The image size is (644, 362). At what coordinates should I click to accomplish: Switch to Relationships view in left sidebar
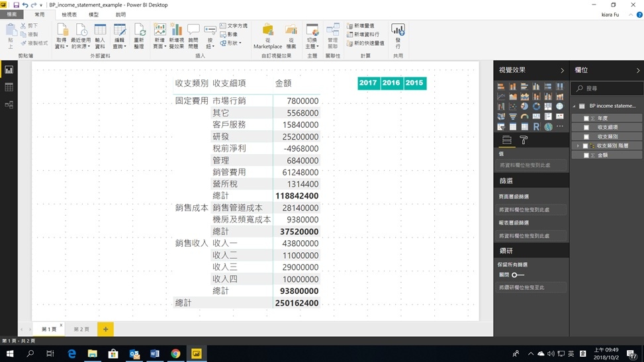tap(9, 105)
